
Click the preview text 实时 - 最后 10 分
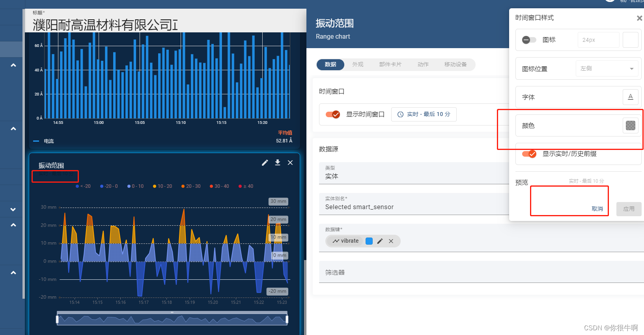pyautogui.click(x=586, y=181)
